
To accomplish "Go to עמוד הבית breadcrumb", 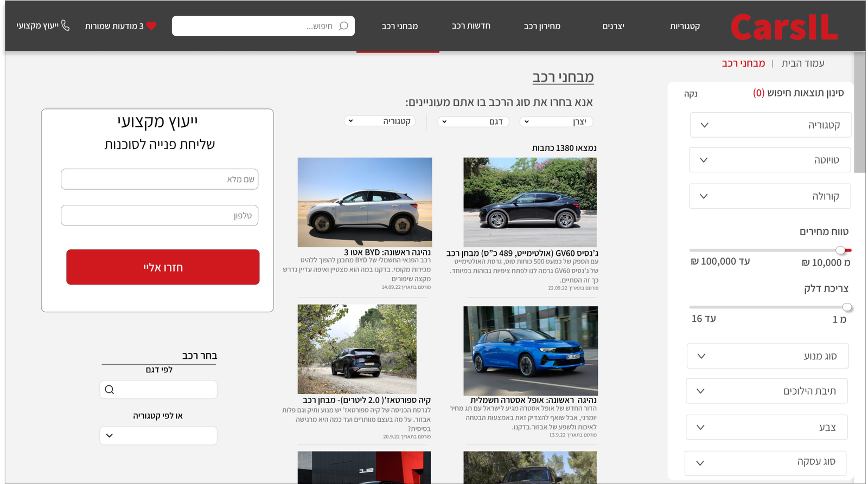I will (x=803, y=63).
